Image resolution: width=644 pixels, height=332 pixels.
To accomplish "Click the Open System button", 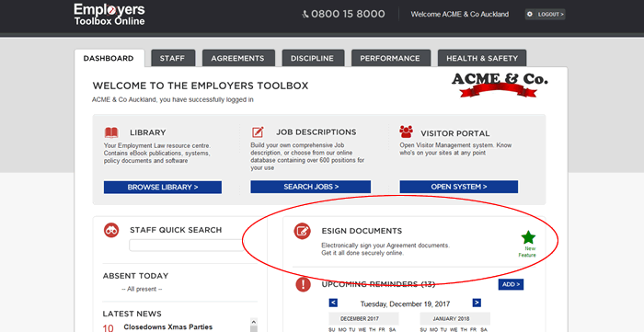I will (459, 187).
